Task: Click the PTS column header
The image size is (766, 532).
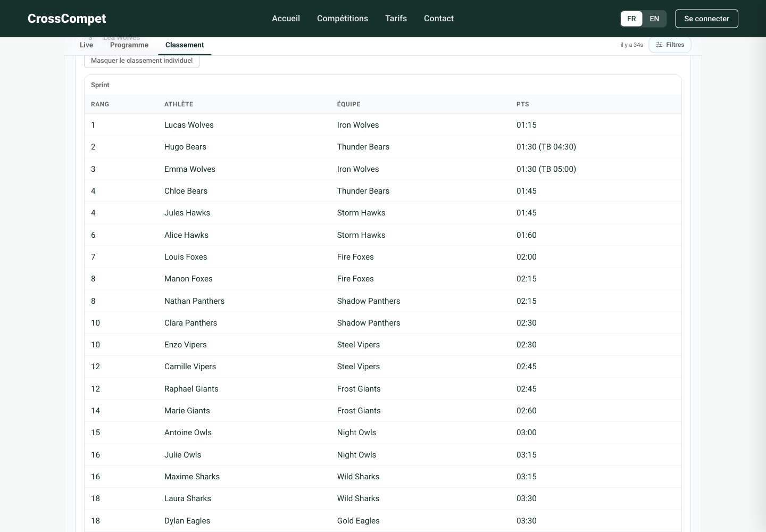Action: 522,104
